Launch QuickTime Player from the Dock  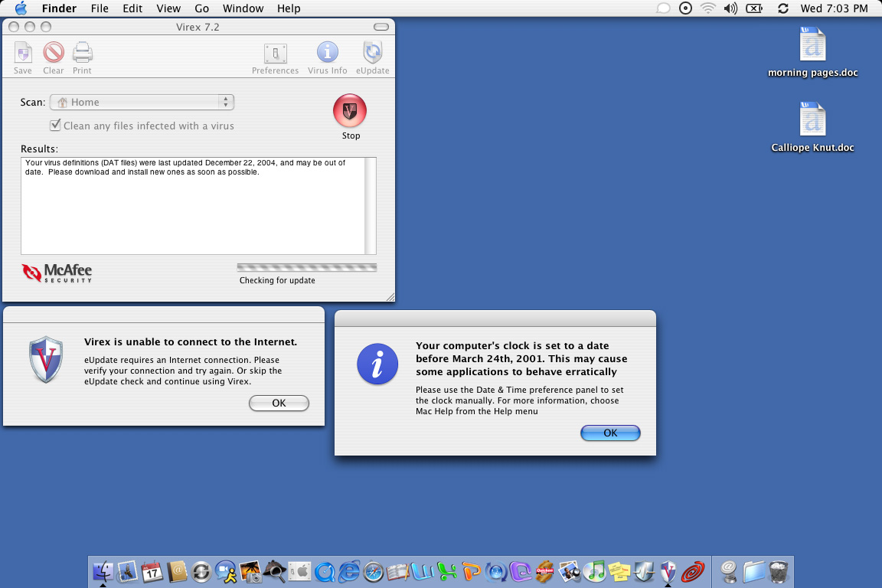coord(324,572)
